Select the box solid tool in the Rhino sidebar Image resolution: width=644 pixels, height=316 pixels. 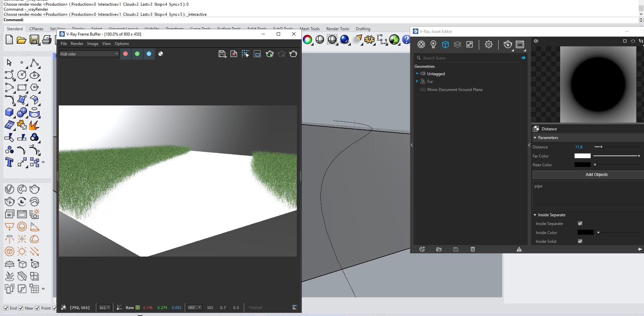(x=9, y=112)
